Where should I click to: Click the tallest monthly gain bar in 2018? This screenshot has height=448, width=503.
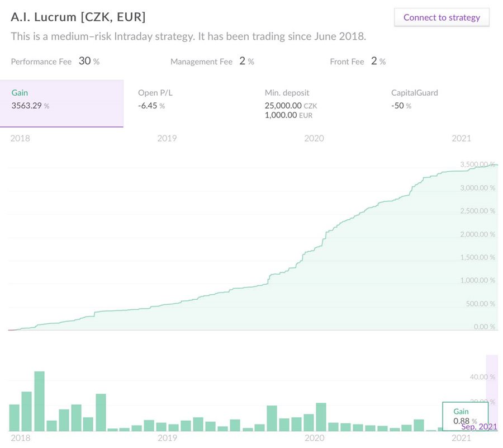pos(39,401)
